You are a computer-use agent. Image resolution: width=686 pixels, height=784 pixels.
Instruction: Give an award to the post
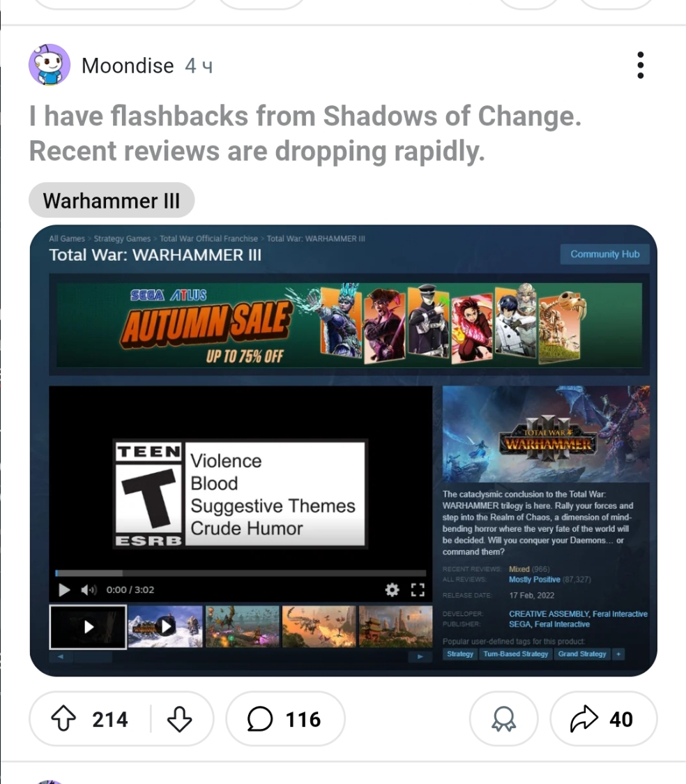pyautogui.click(x=503, y=718)
